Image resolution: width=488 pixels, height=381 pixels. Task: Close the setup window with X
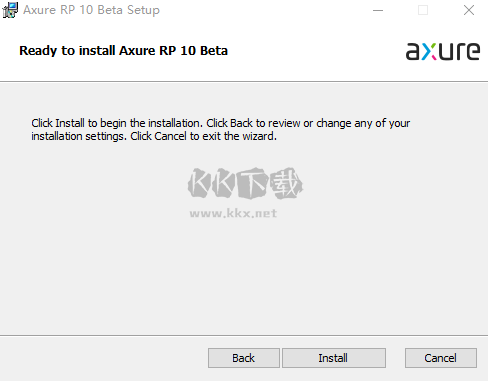(x=469, y=10)
